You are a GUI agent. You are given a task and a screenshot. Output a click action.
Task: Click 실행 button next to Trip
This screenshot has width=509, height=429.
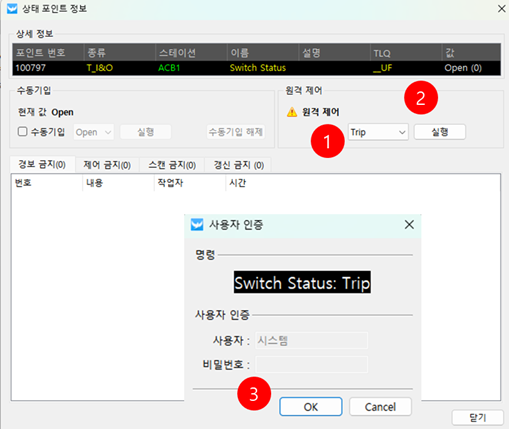pos(440,132)
